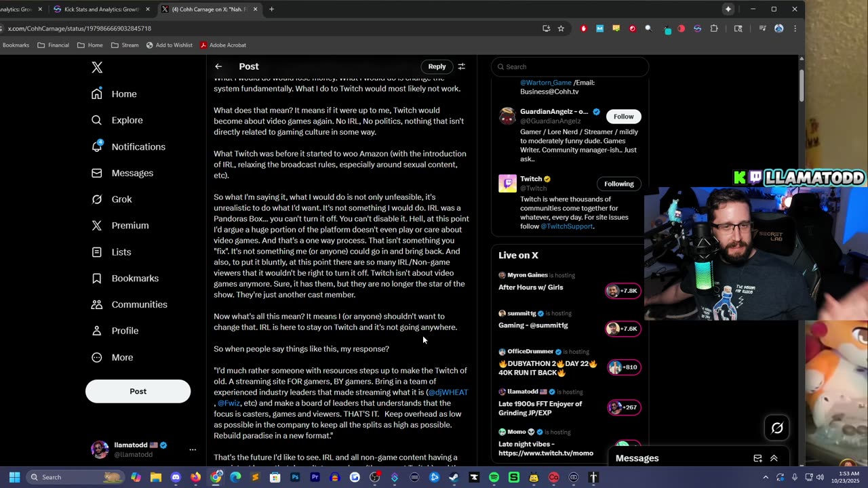Viewport: 868px width, 488px height.
Task: Click the X search input field
Action: pos(570,66)
